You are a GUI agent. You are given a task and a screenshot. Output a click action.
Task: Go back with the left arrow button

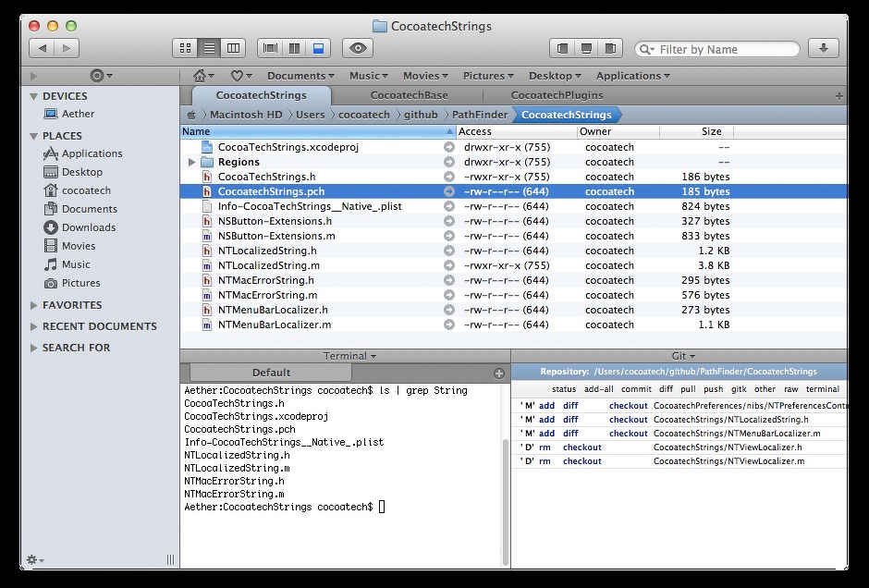coord(42,48)
